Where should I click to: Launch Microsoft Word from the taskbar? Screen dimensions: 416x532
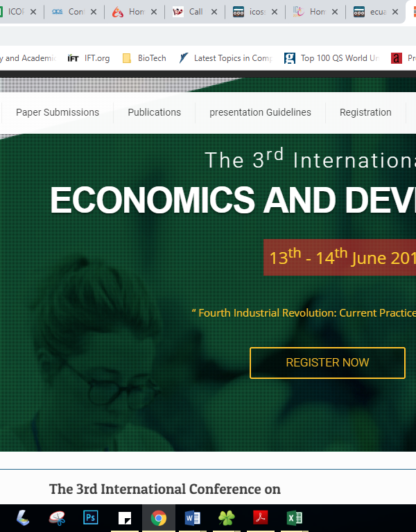pyautogui.click(x=193, y=517)
